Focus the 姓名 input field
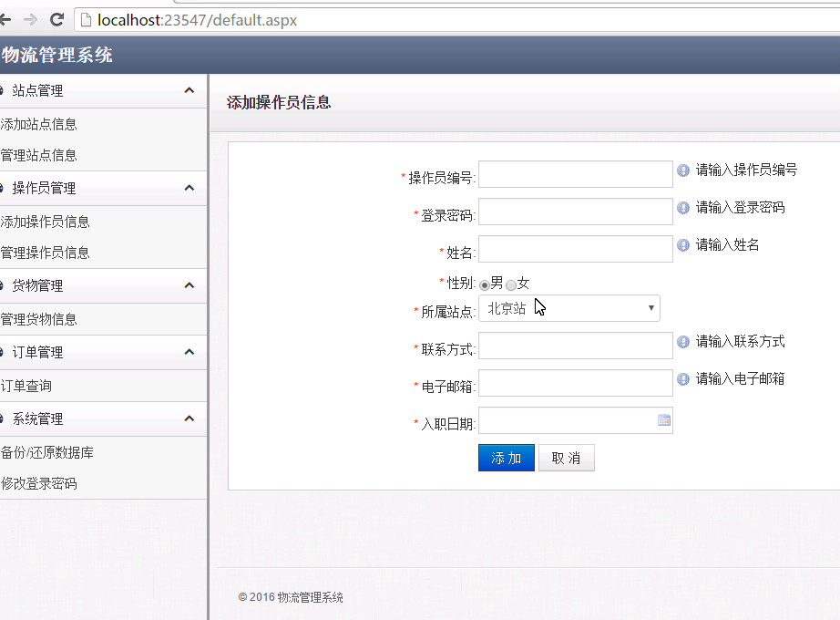The width and height of the screenshot is (840, 620). click(x=576, y=250)
